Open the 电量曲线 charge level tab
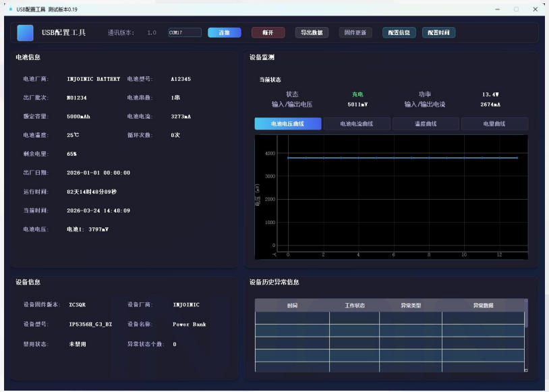This screenshot has width=549, height=392. pos(495,123)
